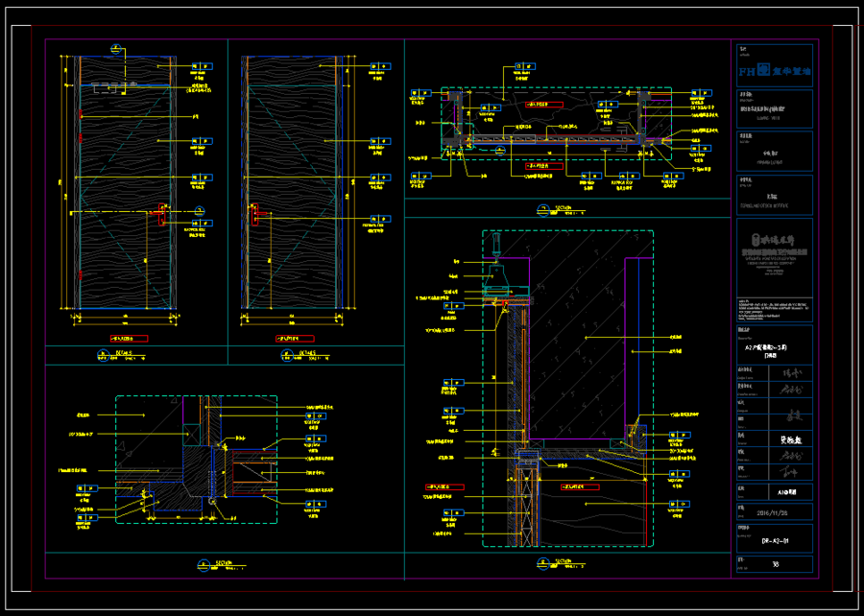Screen dimensions: 864x616
Task: Click the section marker bubble beside left door handle
Action: (200, 211)
